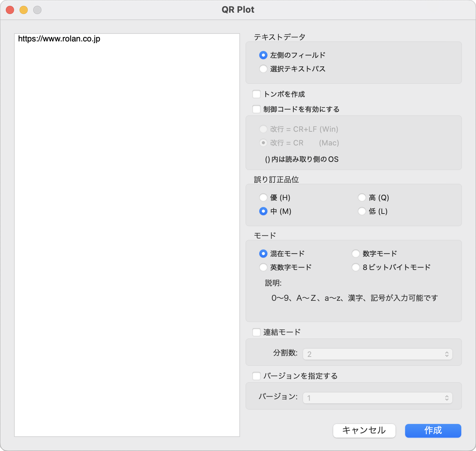This screenshot has height=451, width=476.
Task: Switch to 英数字モード
Action: [x=263, y=267]
